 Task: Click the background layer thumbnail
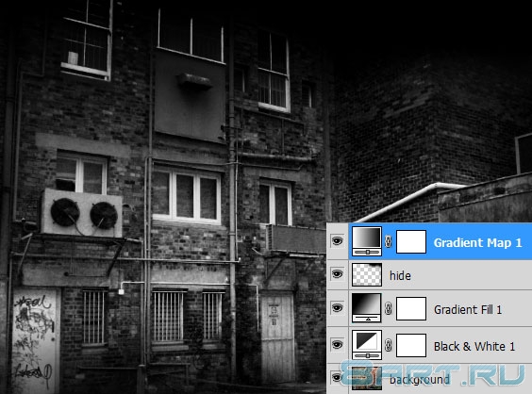pyautogui.click(x=367, y=378)
